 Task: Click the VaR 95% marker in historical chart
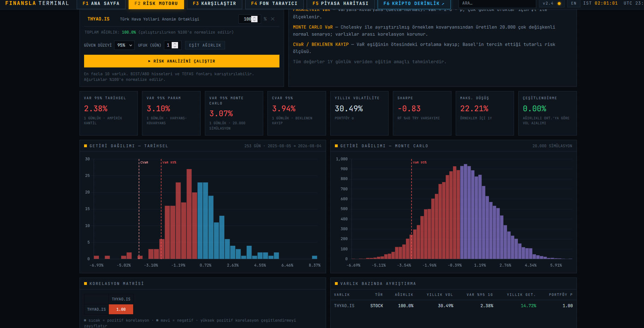[x=161, y=208]
